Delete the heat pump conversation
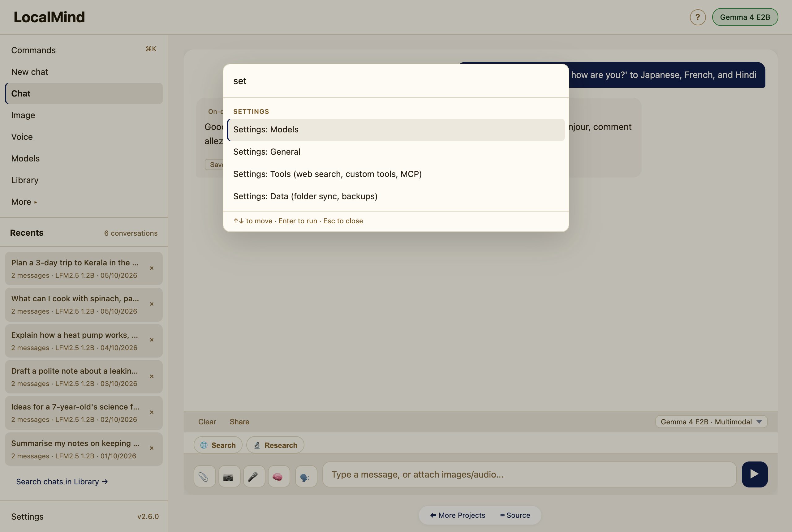Viewport: 792px width, 532px height. [x=152, y=340]
